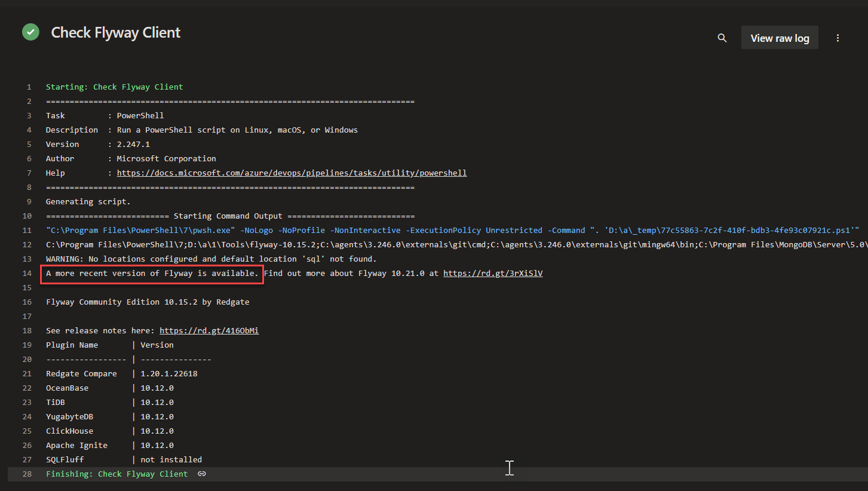This screenshot has height=491, width=868.
Task: Click the green success checkmark status icon
Action: pyautogui.click(x=30, y=32)
